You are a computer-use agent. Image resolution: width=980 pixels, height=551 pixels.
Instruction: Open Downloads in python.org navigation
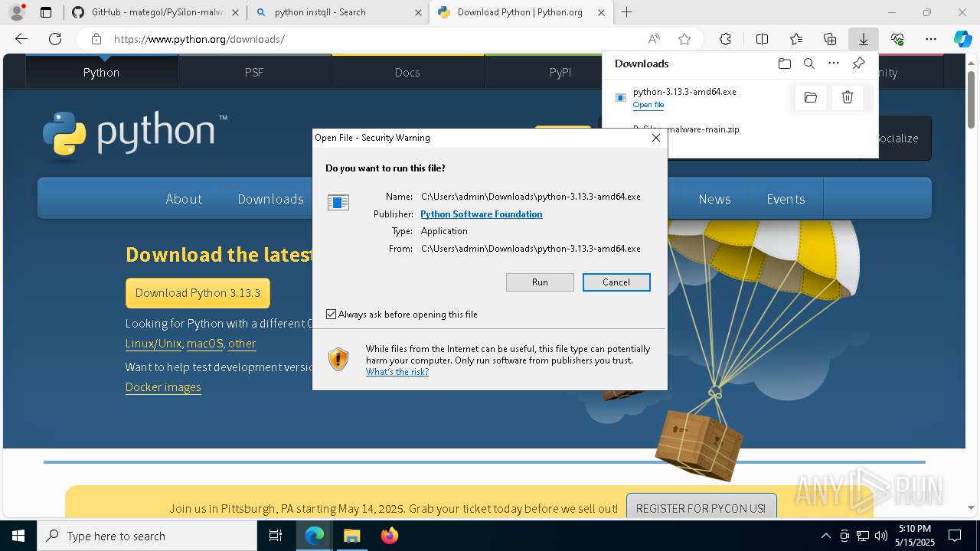pyautogui.click(x=270, y=199)
